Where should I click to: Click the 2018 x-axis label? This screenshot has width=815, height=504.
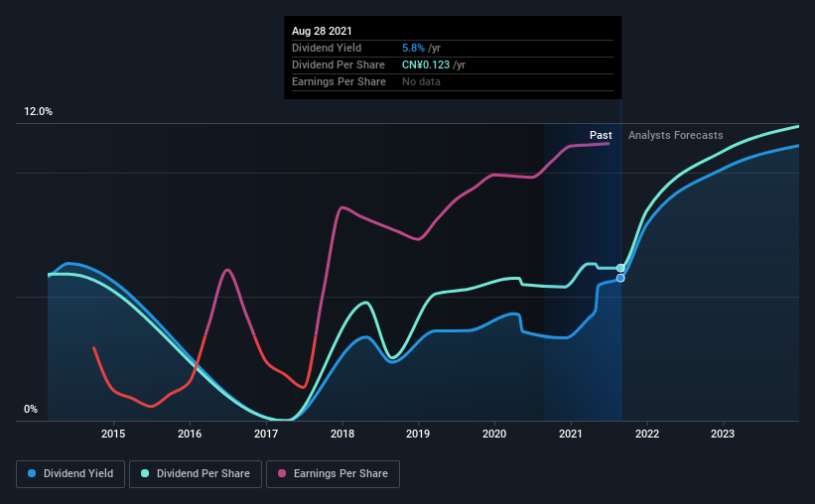[342, 434]
